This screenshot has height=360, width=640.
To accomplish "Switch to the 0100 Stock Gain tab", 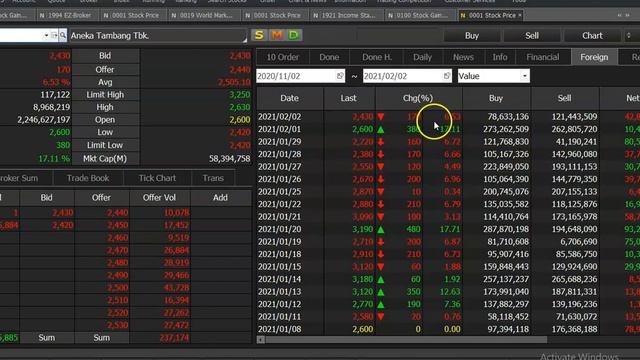I will (418, 15).
